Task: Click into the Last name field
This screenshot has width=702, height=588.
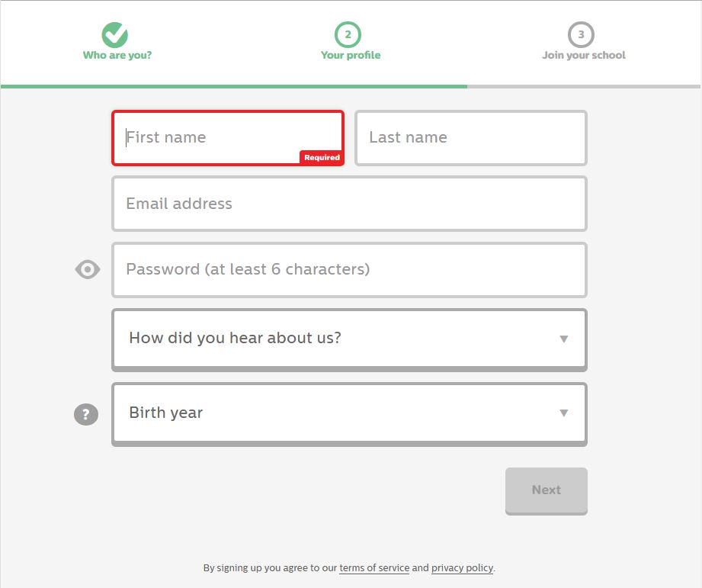Action: point(471,137)
